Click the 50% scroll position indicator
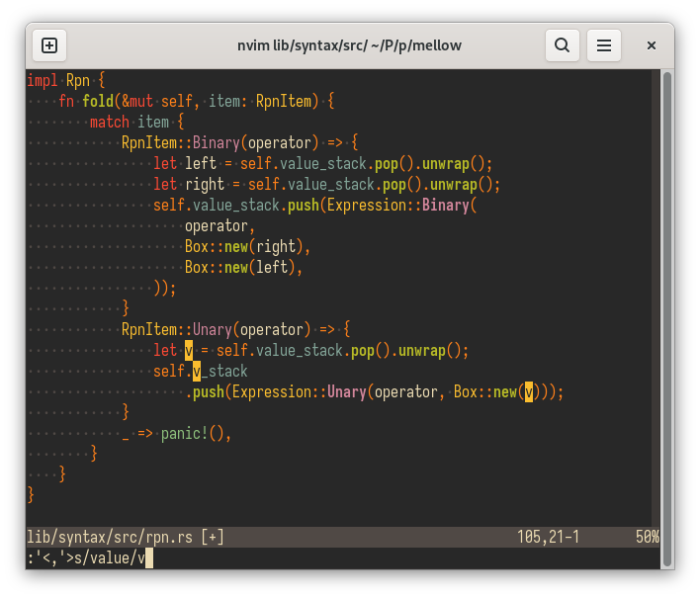 (x=649, y=537)
